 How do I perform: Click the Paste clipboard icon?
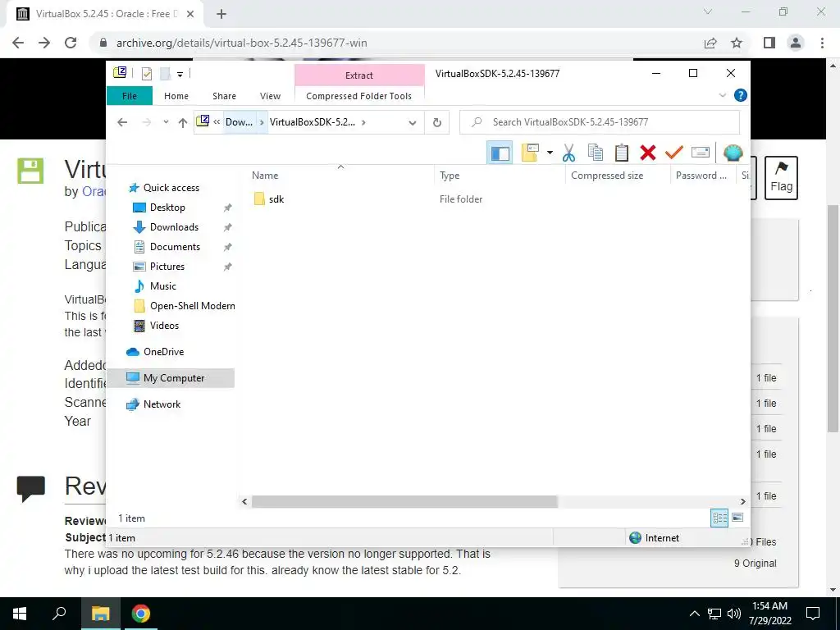click(x=622, y=153)
